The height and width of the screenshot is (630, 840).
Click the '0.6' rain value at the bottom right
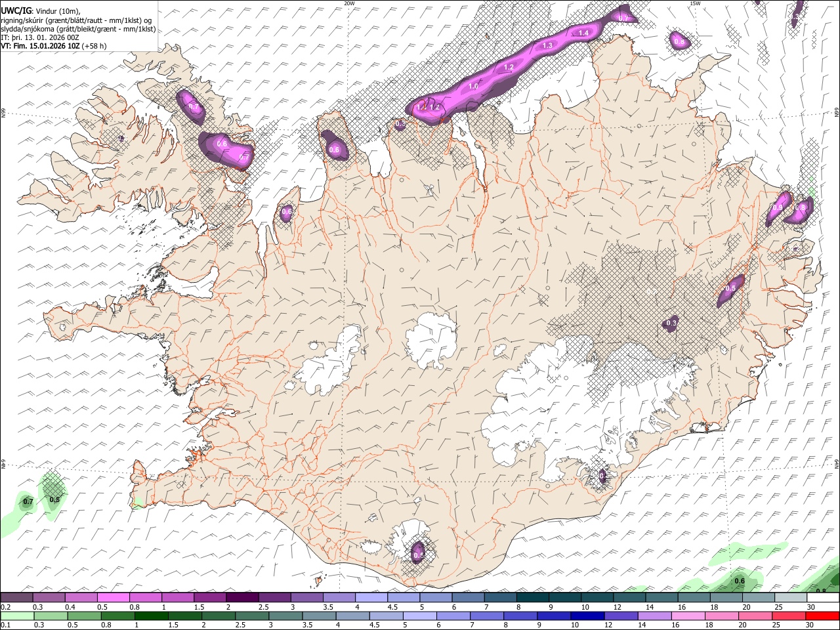(740, 581)
